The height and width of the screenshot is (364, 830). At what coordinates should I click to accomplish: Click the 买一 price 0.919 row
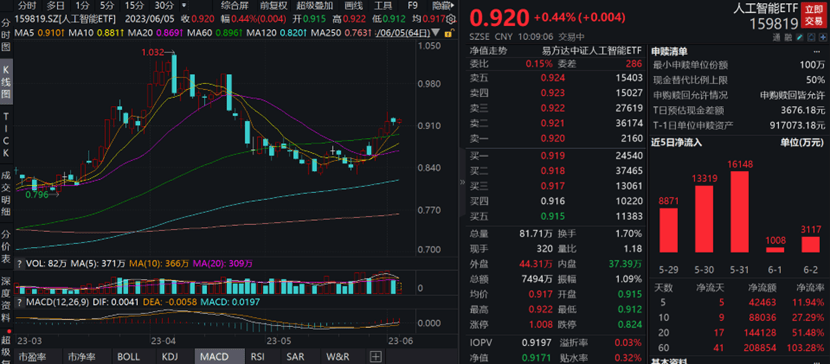[556, 156]
